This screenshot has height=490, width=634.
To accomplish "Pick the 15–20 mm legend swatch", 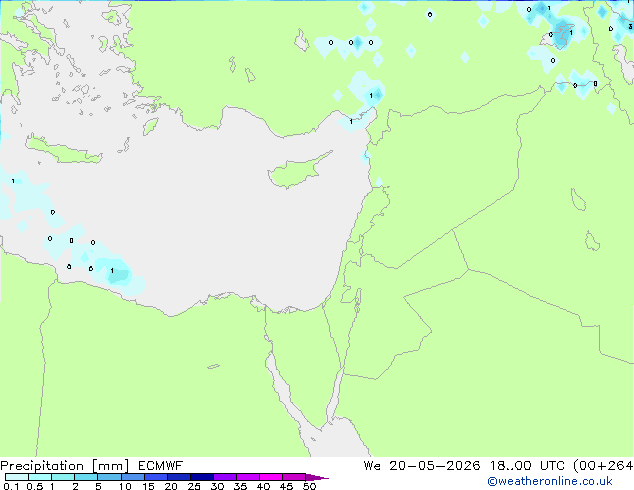I will pyautogui.click(x=156, y=477).
